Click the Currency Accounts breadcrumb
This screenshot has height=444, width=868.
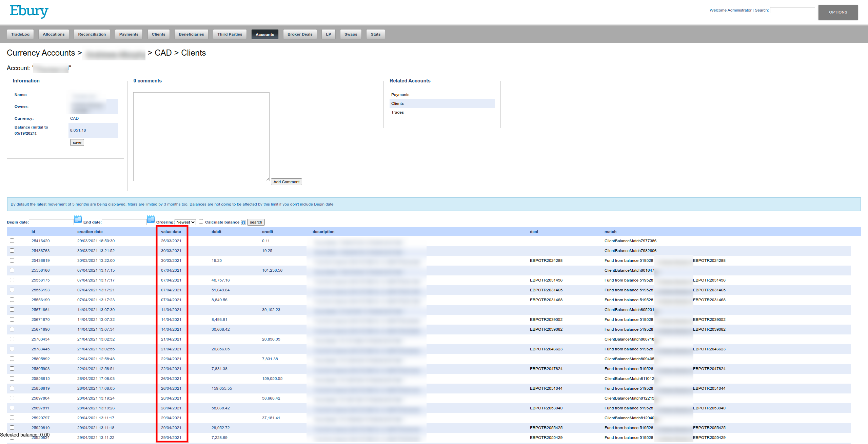click(41, 53)
